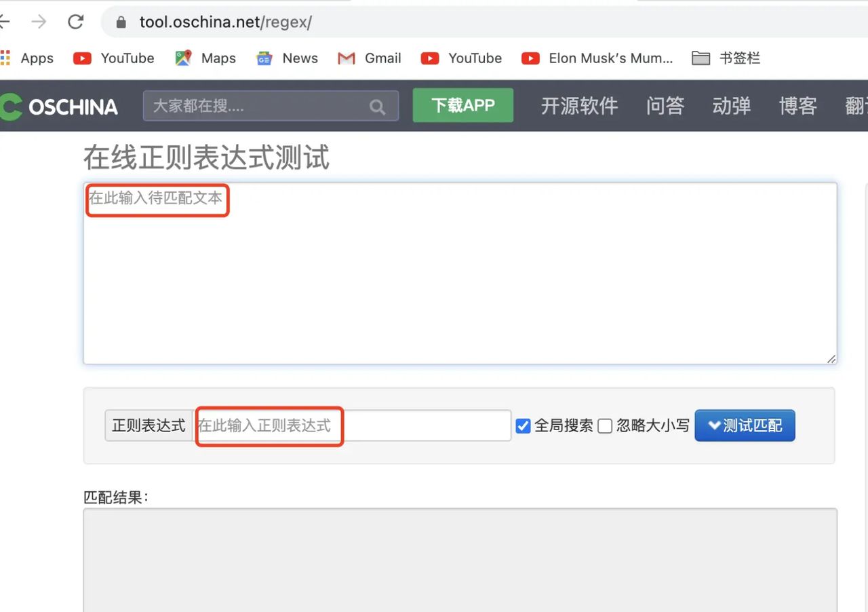
Task: Open the 开源软件 navigation menu
Action: [580, 106]
